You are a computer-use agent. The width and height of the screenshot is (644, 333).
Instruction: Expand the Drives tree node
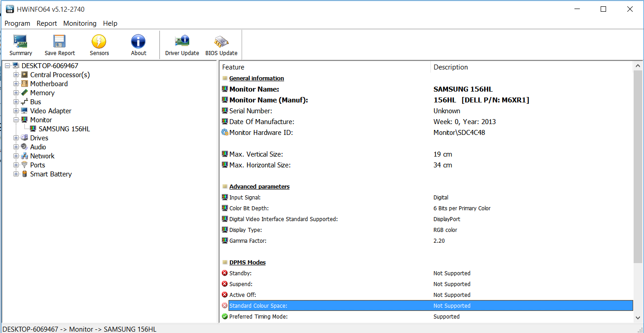(16, 138)
